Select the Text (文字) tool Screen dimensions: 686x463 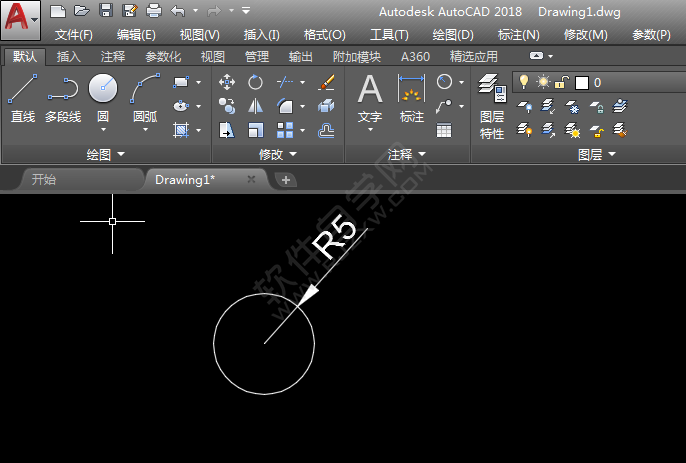(x=370, y=99)
